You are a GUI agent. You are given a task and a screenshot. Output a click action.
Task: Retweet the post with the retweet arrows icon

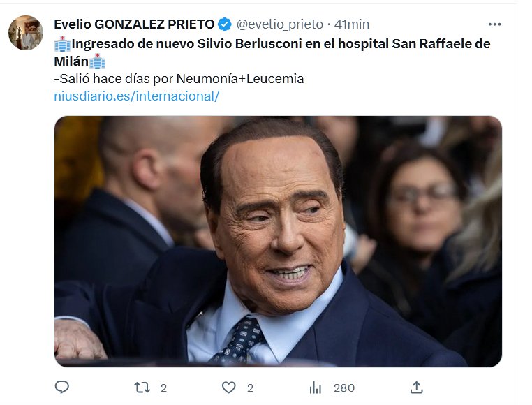[142, 387]
